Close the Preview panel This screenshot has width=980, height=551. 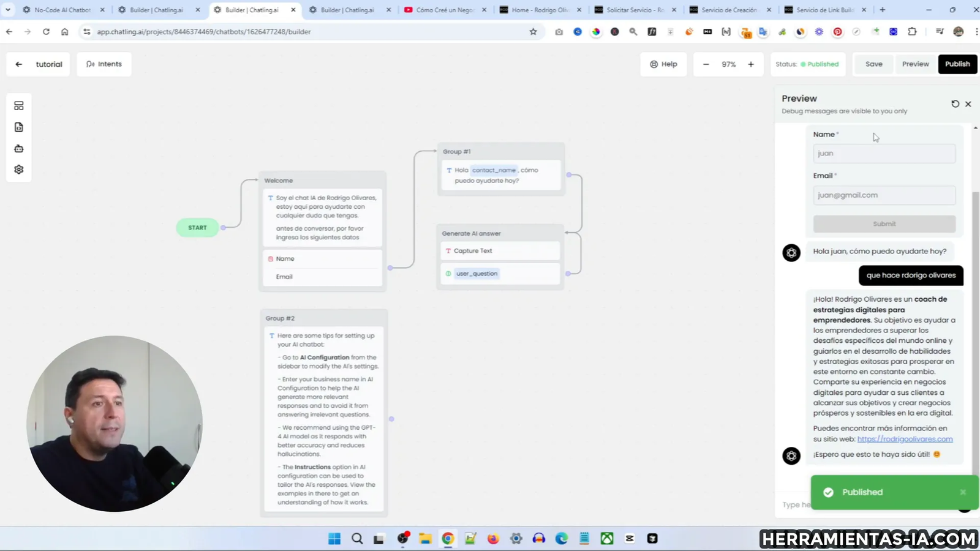pos(968,103)
